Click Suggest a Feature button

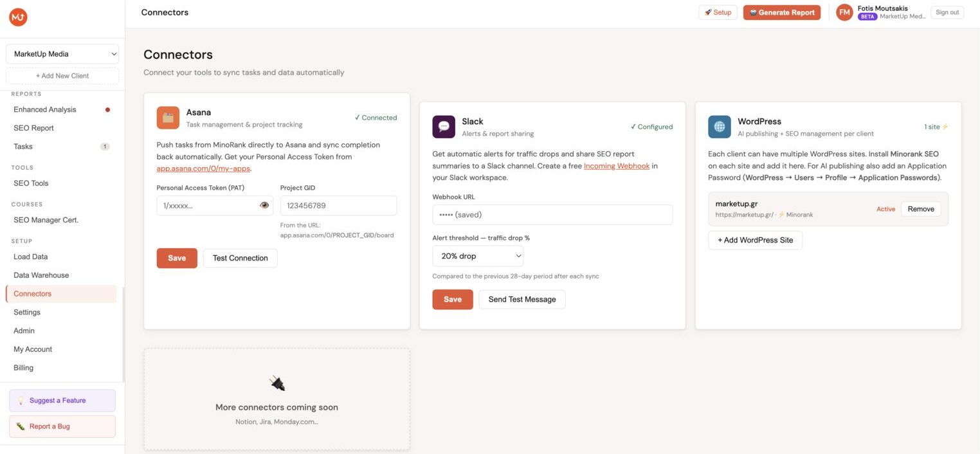[62, 401]
